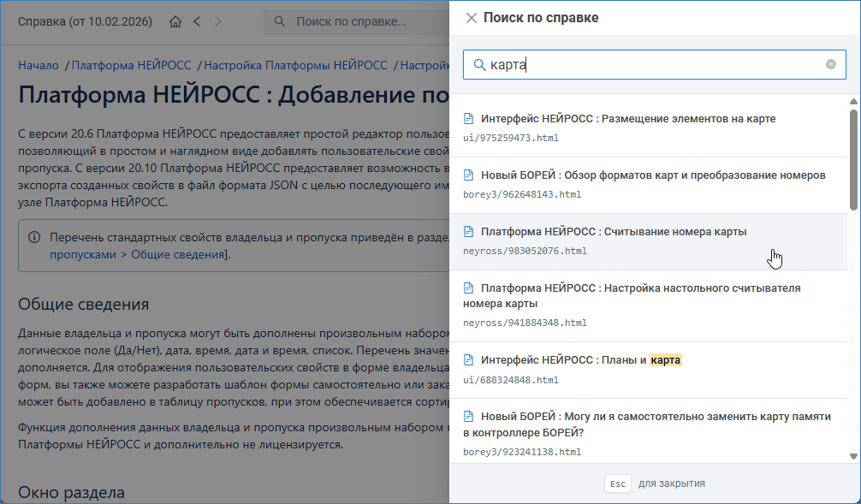The height and width of the screenshot is (504, 861).
Task: Open result about replacing БОРЕЙ memory card
Action: [x=655, y=417]
